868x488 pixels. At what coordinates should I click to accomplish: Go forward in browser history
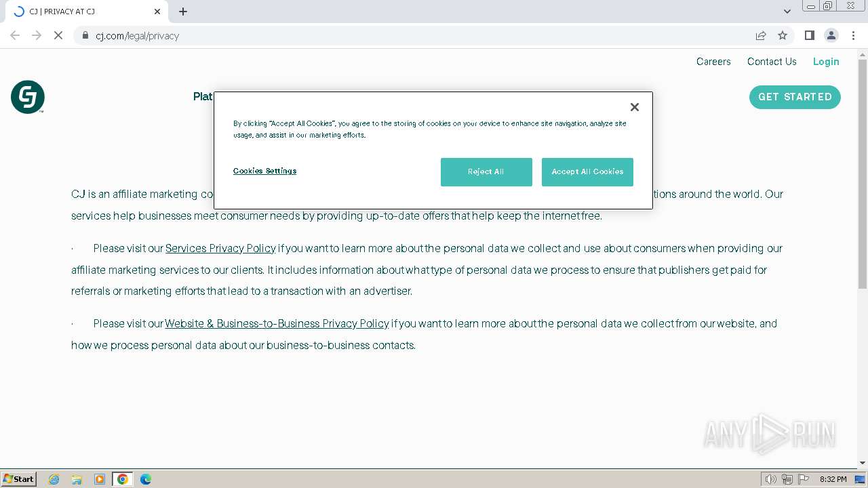[37, 35]
